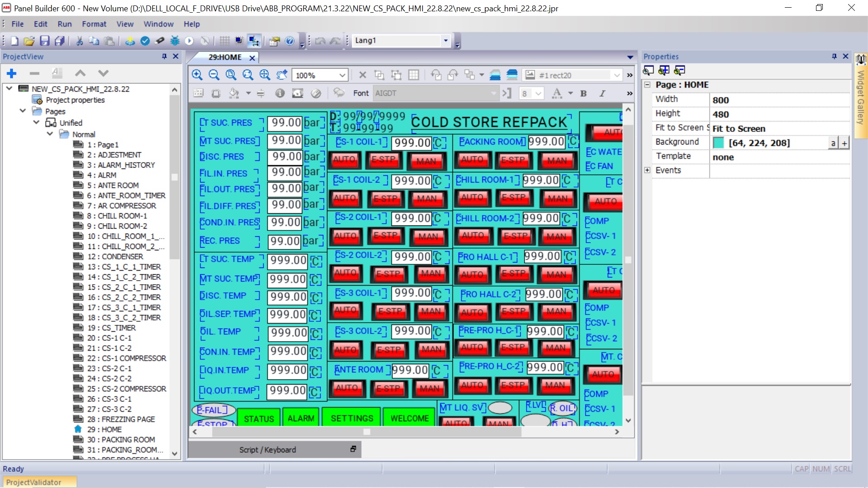Open the Format menu
Viewport: 868px width, 488px height.
tap(94, 24)
